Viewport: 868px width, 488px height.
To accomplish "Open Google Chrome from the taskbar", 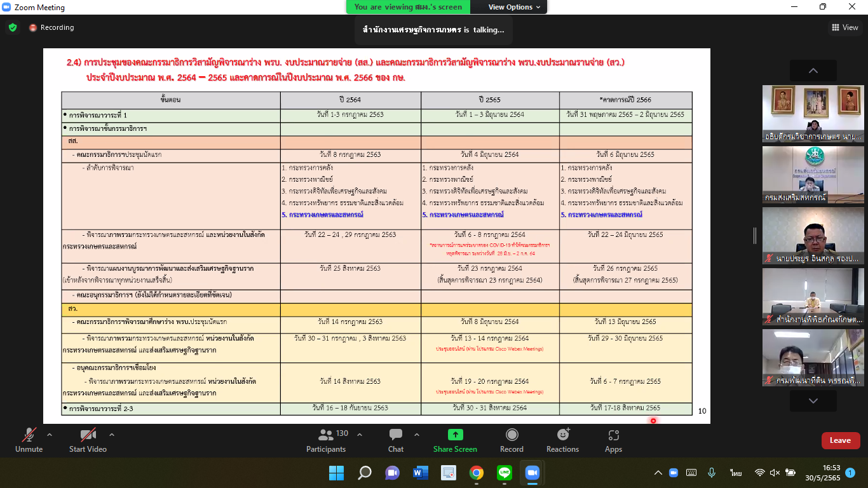I will coord(477,473).
